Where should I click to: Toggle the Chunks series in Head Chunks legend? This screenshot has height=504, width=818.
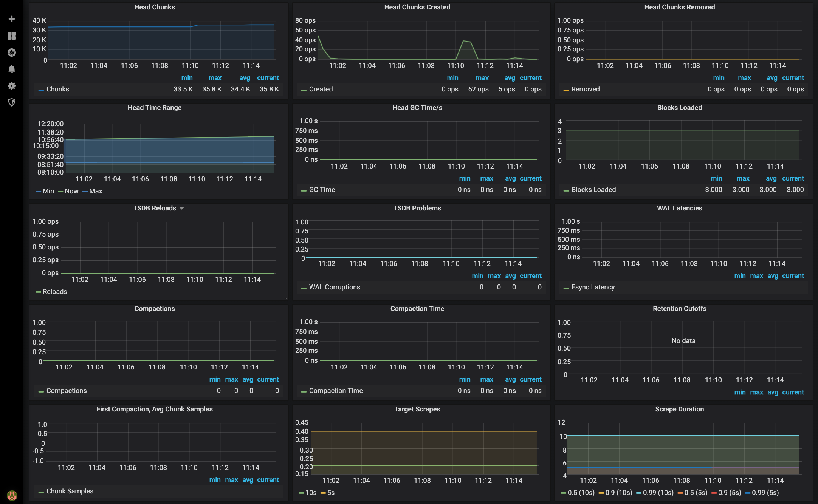57,89
